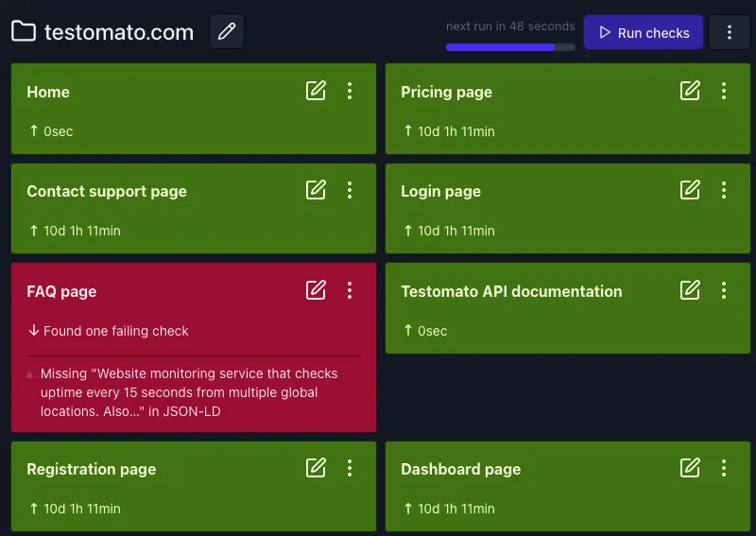
Task: Open the FAQ page title
Action: click(61, 292)
